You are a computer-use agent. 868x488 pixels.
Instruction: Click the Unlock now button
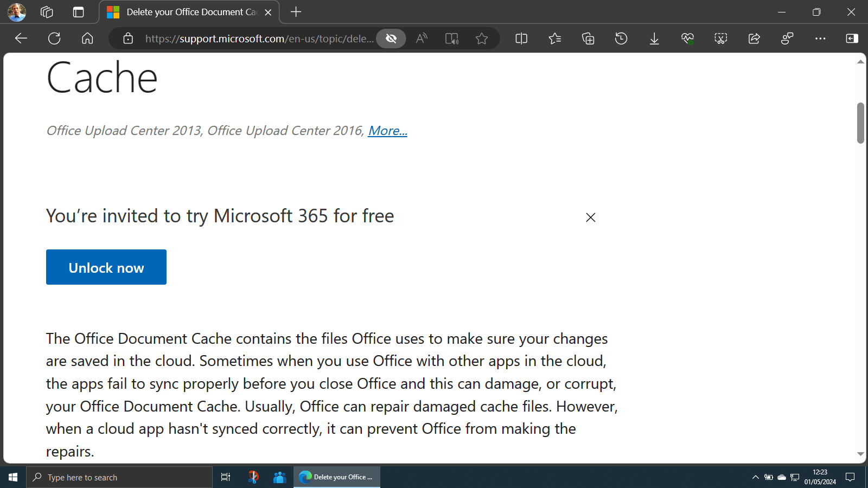(106, 267)
